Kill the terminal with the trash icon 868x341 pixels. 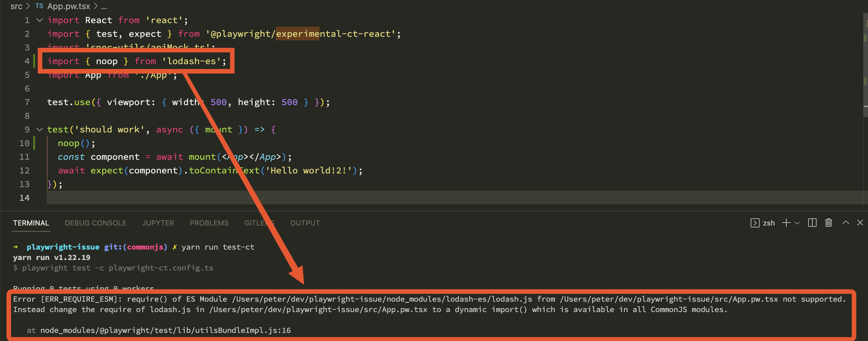[x=828, y=223]
